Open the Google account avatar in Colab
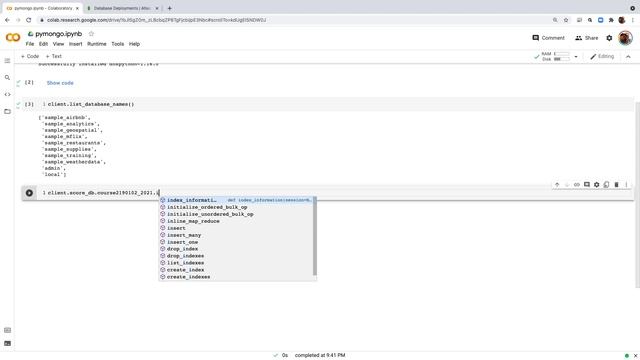640x360 pixels. point(625,38)
